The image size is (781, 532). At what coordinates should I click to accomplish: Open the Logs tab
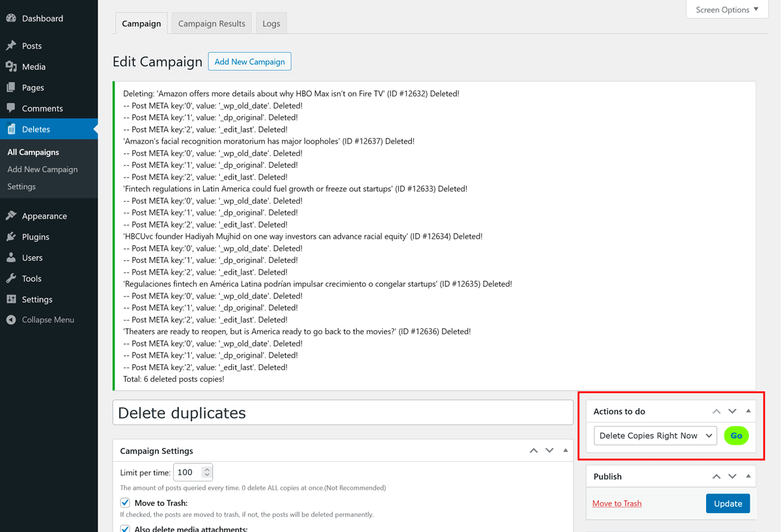(x=271, y=23)
